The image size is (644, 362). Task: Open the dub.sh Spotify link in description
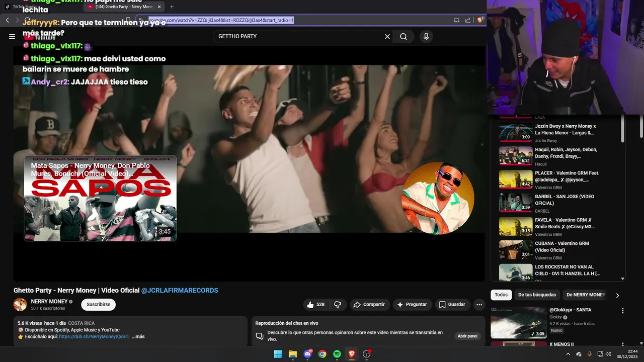(94, 336)
